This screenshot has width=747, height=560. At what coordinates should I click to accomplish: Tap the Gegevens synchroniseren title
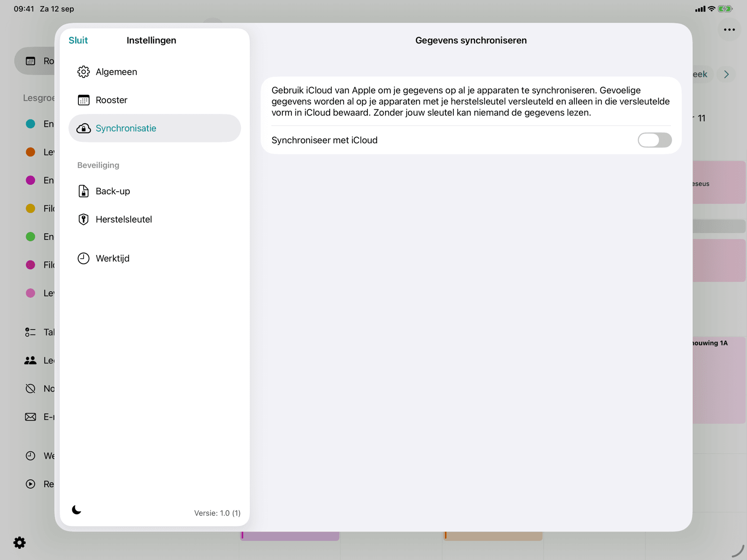pyautogui.click(x=471, y=40)
